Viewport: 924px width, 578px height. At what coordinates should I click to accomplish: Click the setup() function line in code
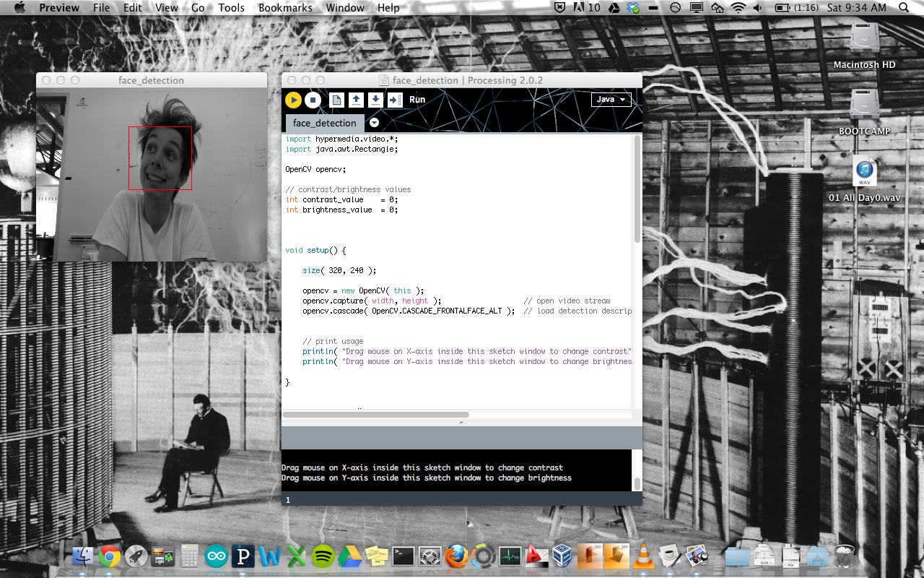click(x=316, y=250)
